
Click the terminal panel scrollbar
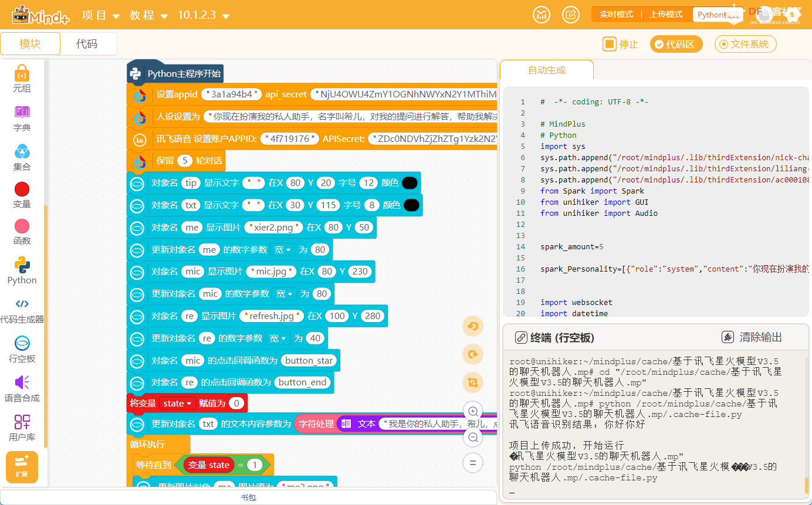(x=807, y=484)
